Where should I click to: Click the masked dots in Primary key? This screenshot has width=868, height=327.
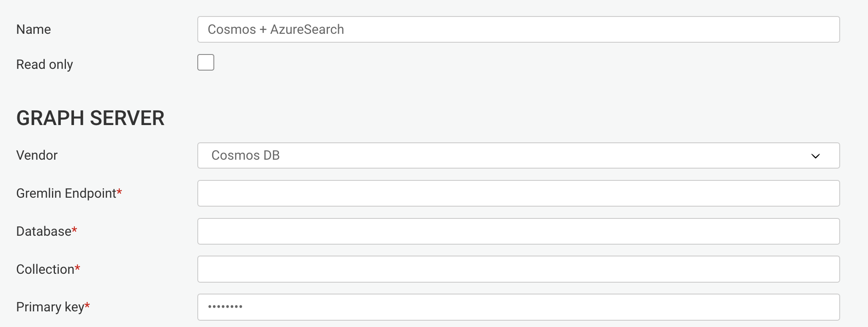pos(225,307)
